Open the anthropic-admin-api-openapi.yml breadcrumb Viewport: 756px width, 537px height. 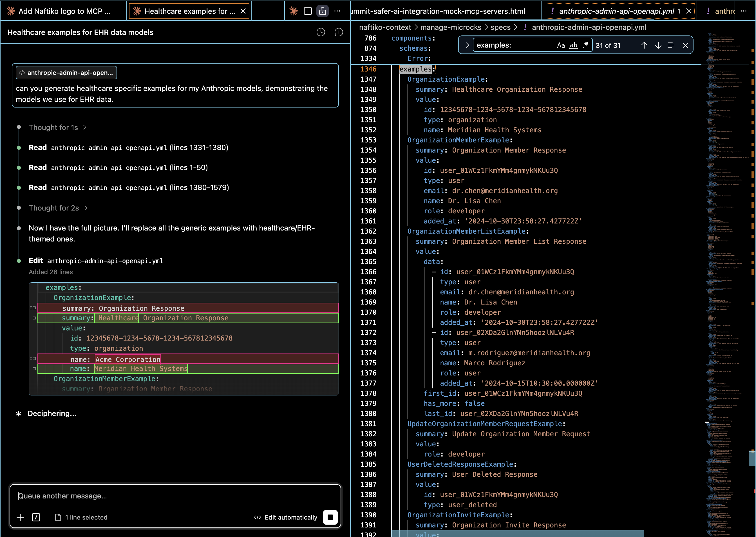click(589, 28)
